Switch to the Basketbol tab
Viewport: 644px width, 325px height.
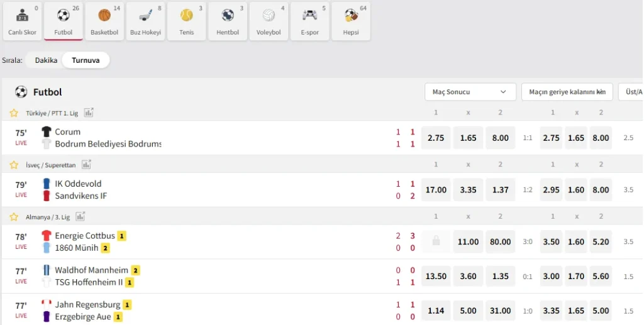pos(104,21)
